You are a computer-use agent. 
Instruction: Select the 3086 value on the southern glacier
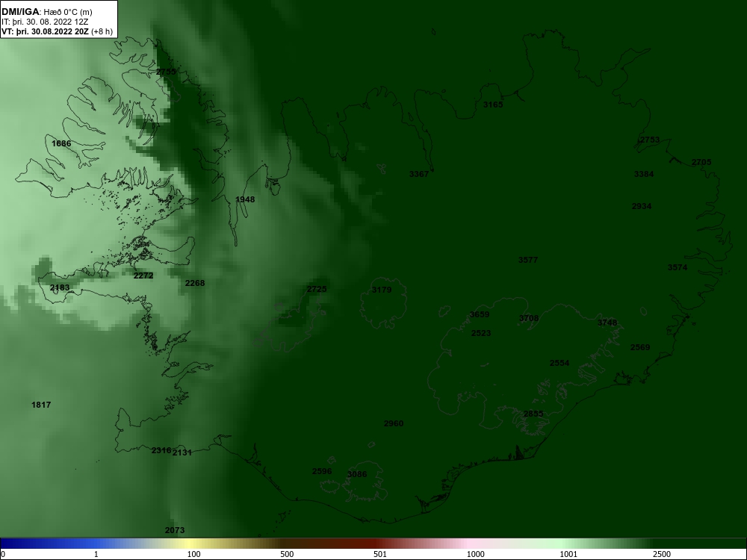click(x=357, y=474)
